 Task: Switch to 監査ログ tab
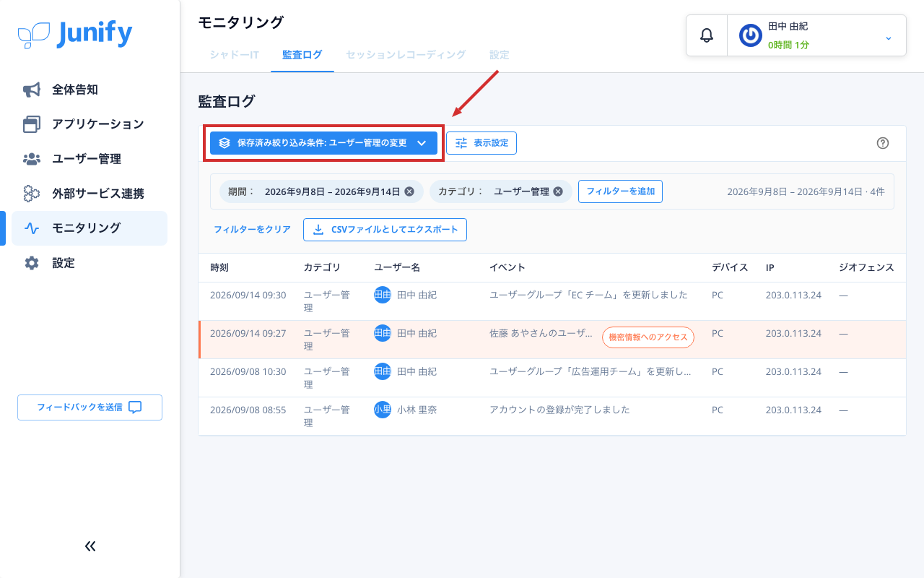click(302, 54)
